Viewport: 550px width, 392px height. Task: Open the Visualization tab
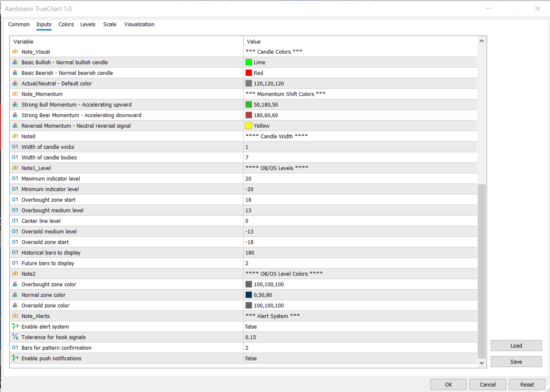tap(139, 25)
